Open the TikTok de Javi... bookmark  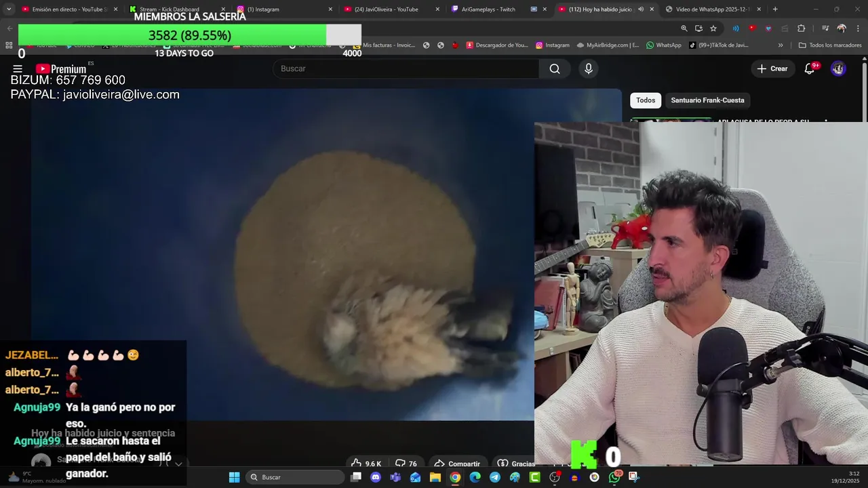point(719,45)
